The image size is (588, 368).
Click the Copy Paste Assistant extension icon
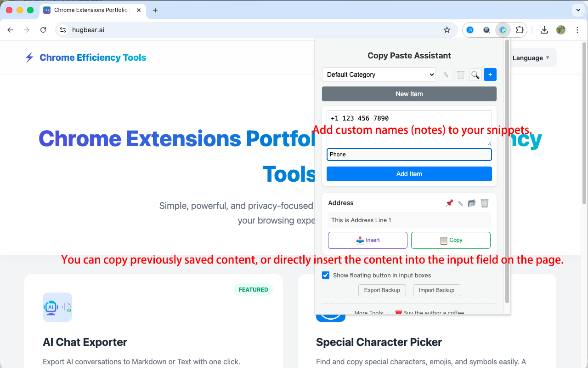click(x=503, y=30)
